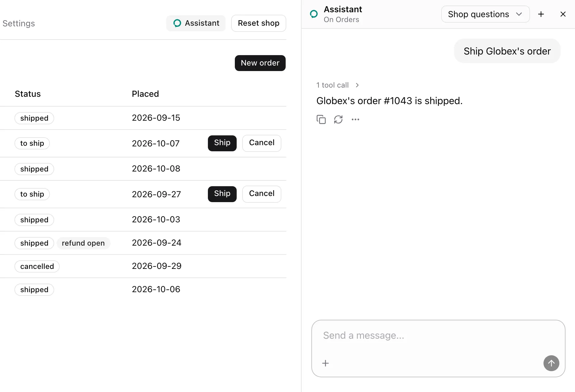Click the 'Ship Globex's order' user message

pos(507,51)
